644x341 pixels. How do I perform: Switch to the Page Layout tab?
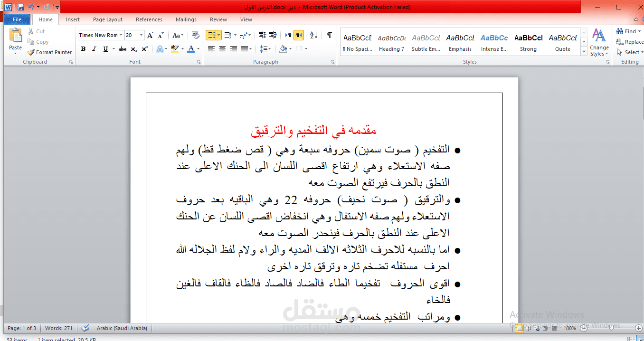click(108, 19)
